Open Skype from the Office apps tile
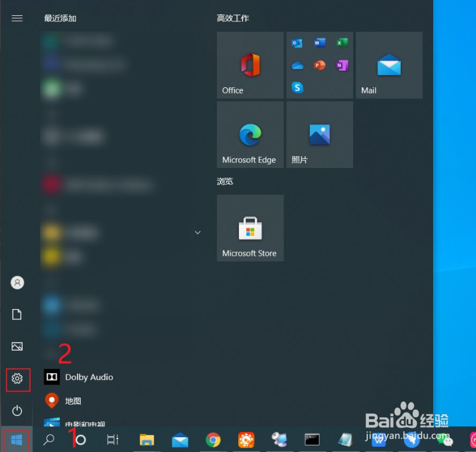 (x=298, y=88)
